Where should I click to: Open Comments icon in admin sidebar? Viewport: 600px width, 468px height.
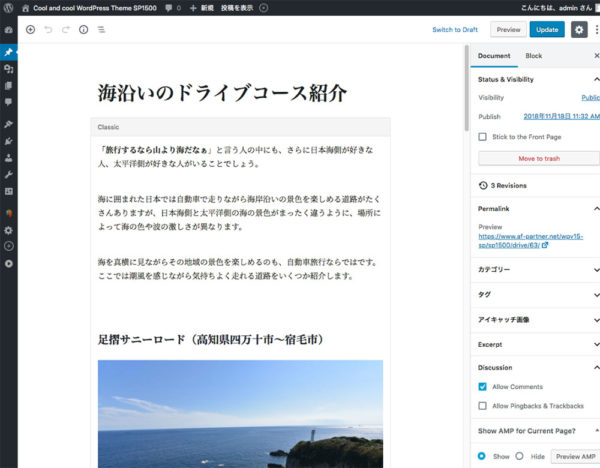8,102
